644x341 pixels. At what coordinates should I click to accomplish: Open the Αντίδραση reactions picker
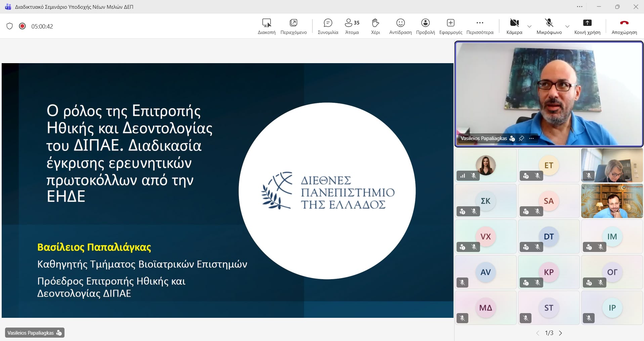(x=400, y=26)
